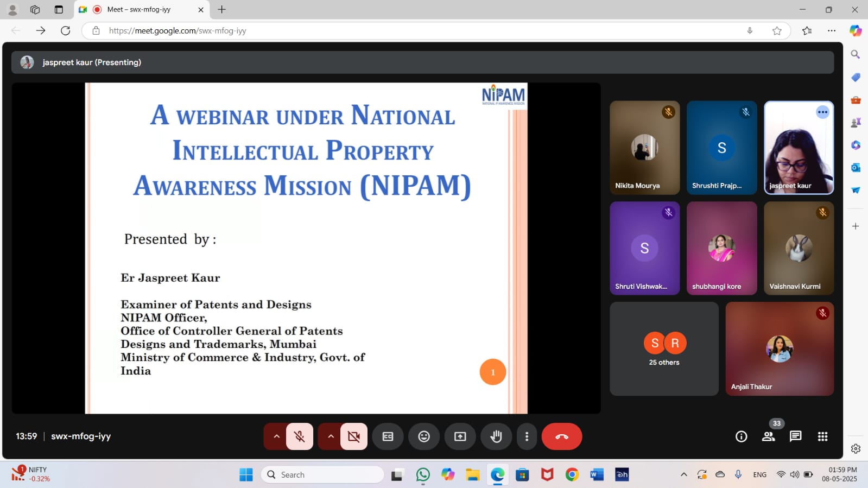Open Outlook in Edge sidebar
The width and height of the screenshot is (868, 488).
pyautogui.click(x=856, y=168)
